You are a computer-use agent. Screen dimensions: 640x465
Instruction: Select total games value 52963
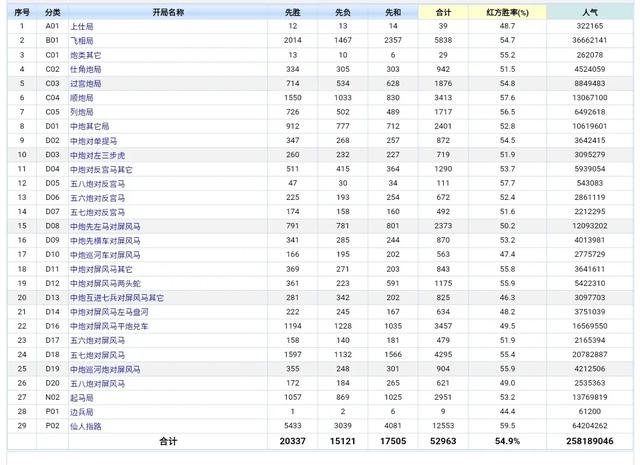coord(443,441)
